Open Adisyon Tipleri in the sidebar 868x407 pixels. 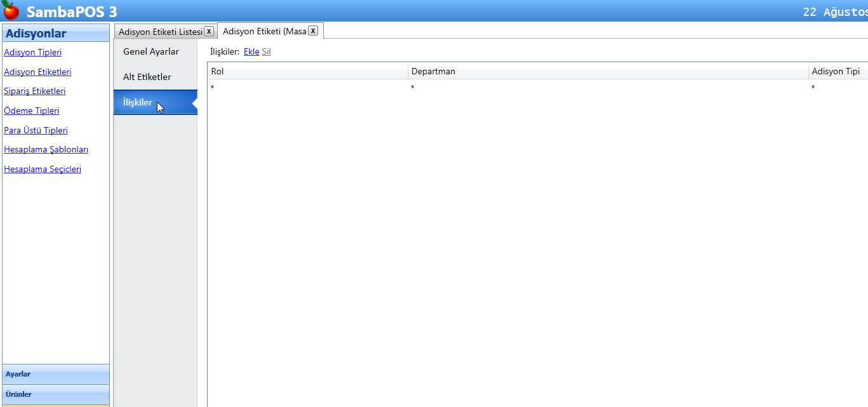pos(33,53)
